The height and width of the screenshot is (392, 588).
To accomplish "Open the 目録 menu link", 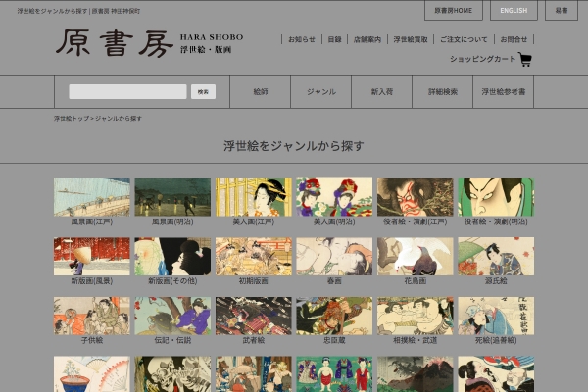I will click(x=334, y=39).
